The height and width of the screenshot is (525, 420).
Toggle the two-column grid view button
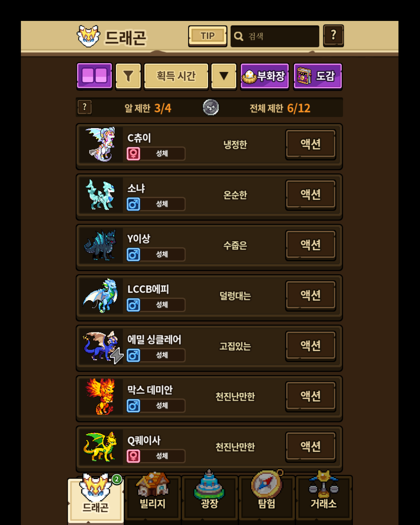click(94, 76)
